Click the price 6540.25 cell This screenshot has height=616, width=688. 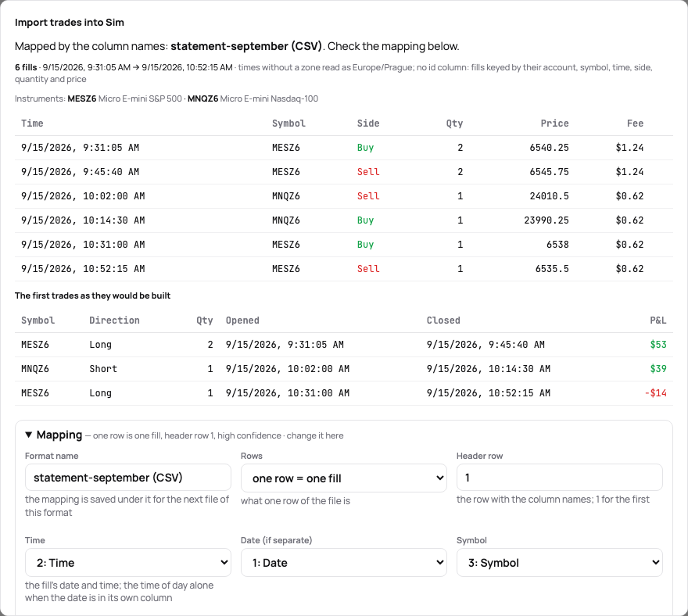[x=549, y=148]
